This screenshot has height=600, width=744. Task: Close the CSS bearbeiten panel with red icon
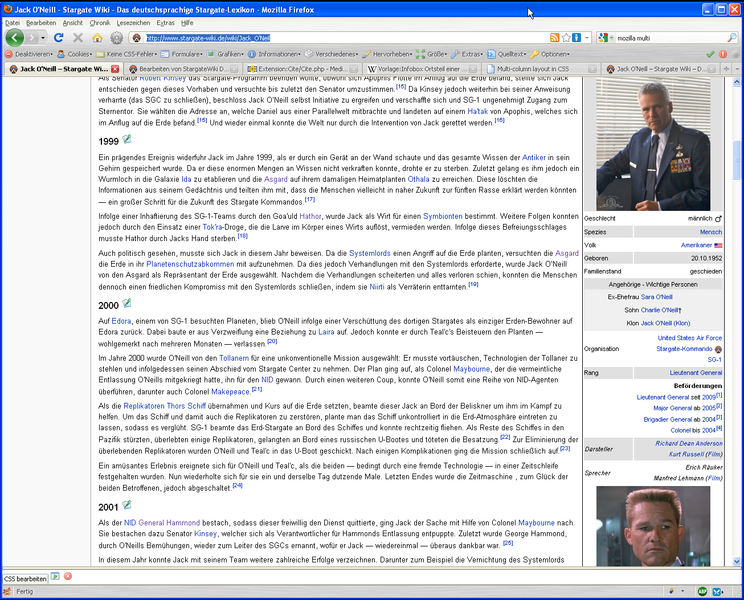point(68,577)
